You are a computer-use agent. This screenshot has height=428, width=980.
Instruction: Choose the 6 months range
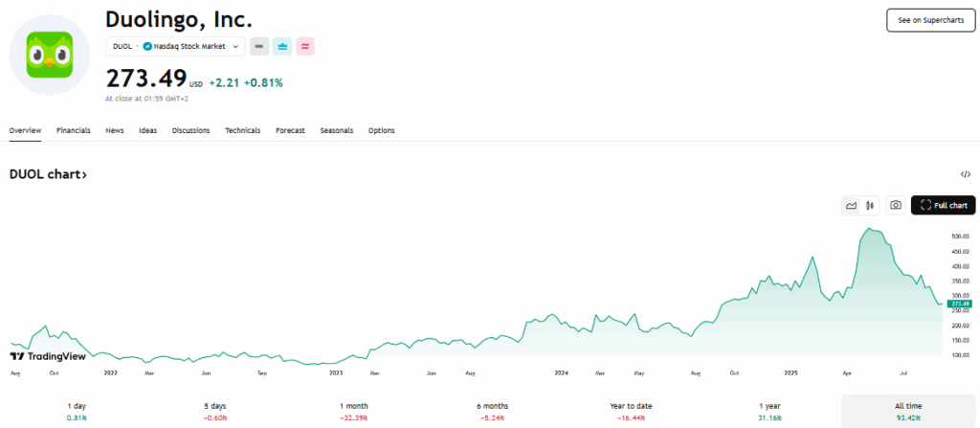click(493, 411)
